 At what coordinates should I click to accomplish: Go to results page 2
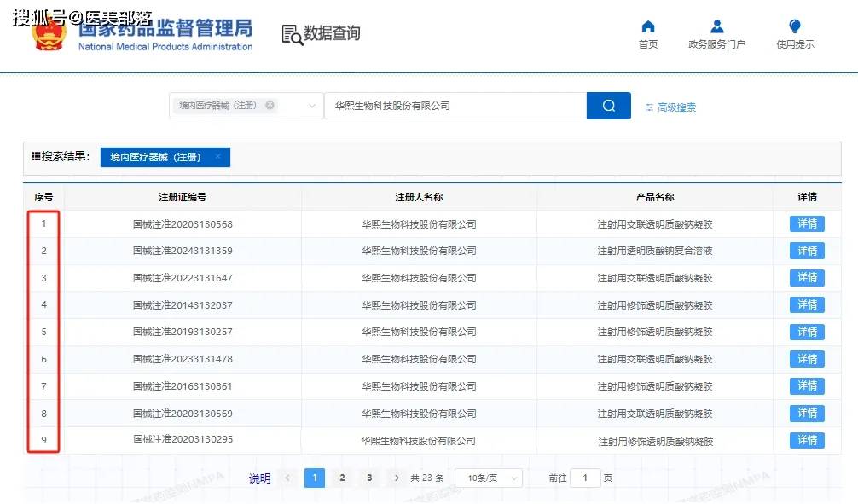pyautogui.click(x=342, y=478)
